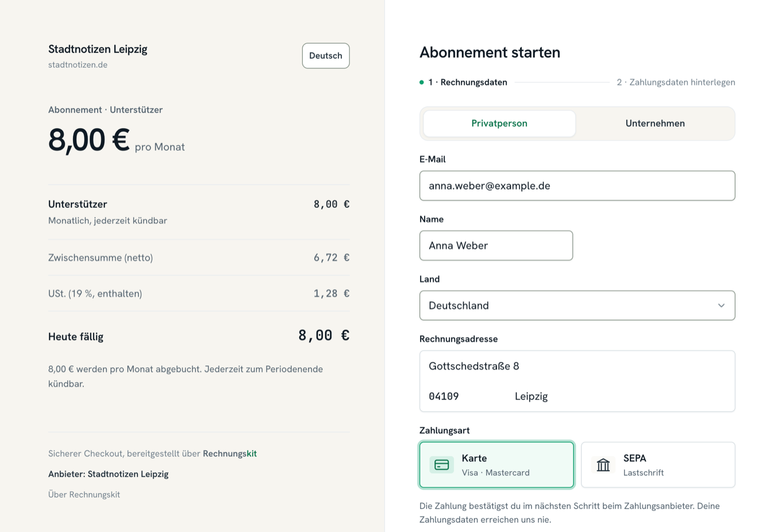
Task: Click the bank building icon in SEPA option
Action: point(603,465)
